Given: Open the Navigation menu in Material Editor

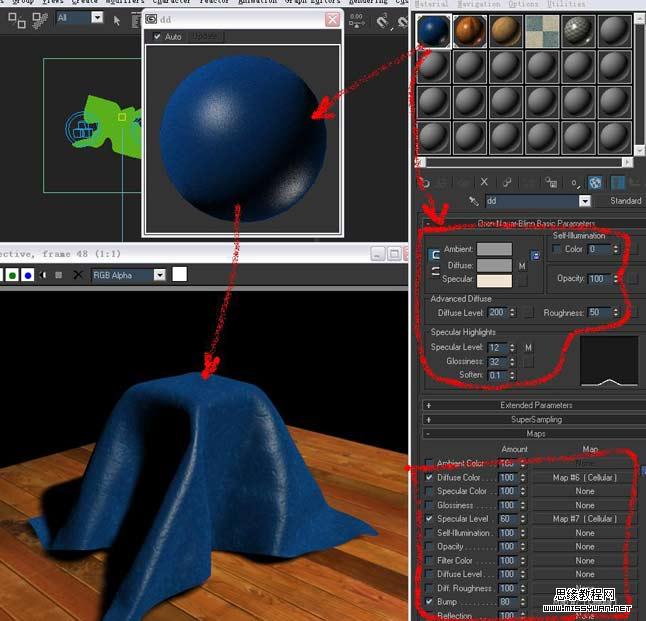Looking at the screenshot, I should [479, 4].
